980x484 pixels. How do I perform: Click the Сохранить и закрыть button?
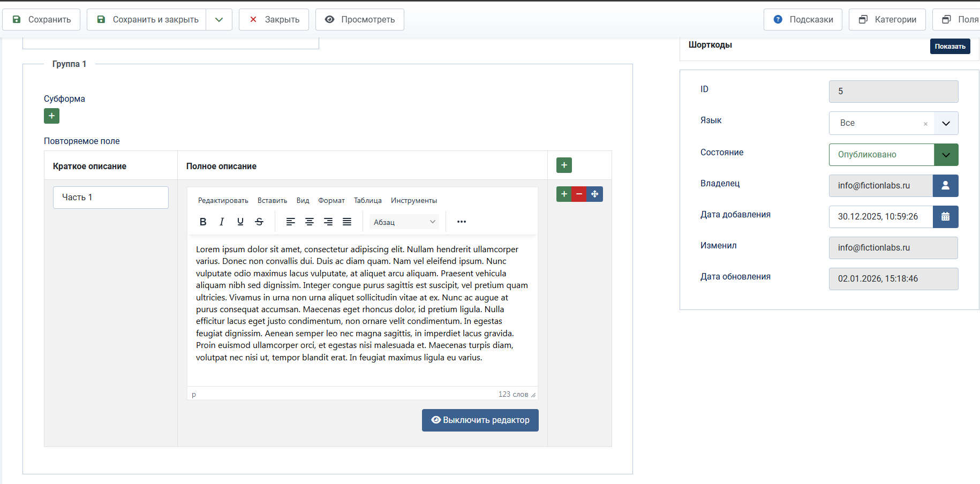click(x=147, y=20)
